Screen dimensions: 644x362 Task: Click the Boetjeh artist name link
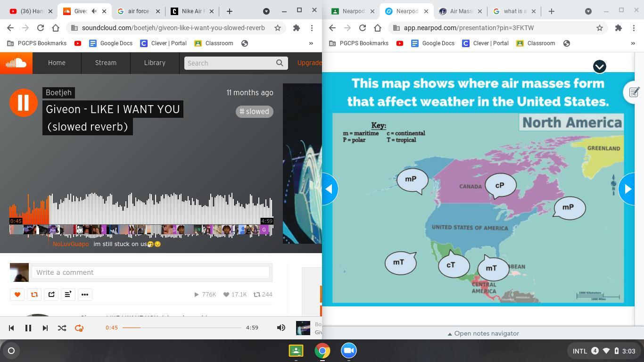coord(58,92)
